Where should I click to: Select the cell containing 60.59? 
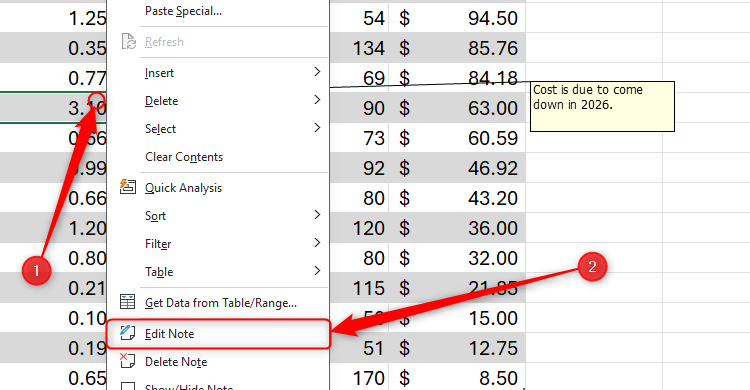point(457,138)
